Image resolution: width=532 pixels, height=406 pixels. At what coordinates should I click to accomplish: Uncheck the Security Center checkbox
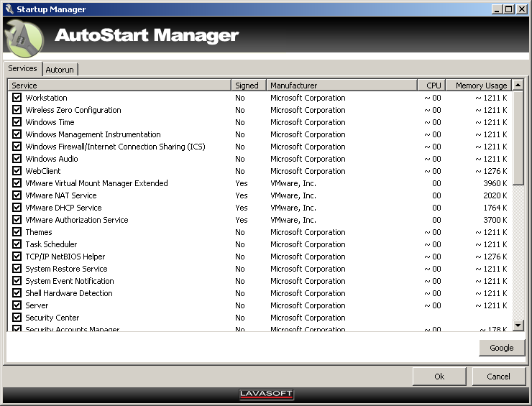(x=17, y=317)
